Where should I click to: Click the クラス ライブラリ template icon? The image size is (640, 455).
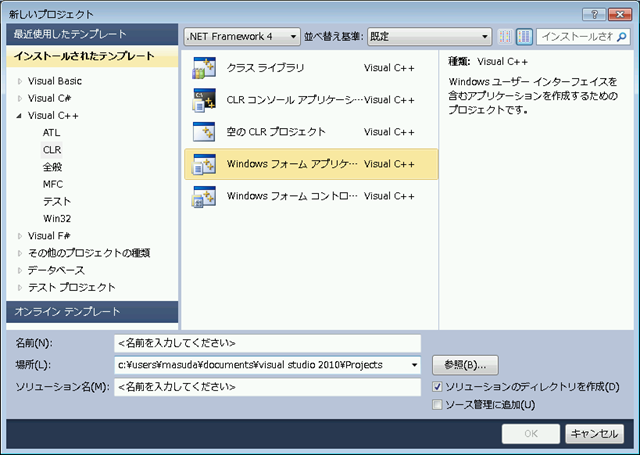click(204, 68)
